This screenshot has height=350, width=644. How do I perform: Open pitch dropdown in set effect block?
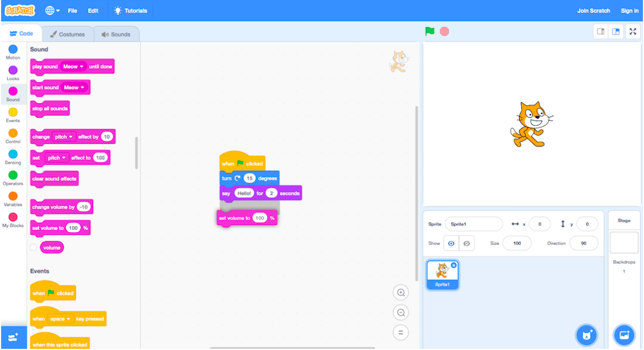[x=57, y=158]
